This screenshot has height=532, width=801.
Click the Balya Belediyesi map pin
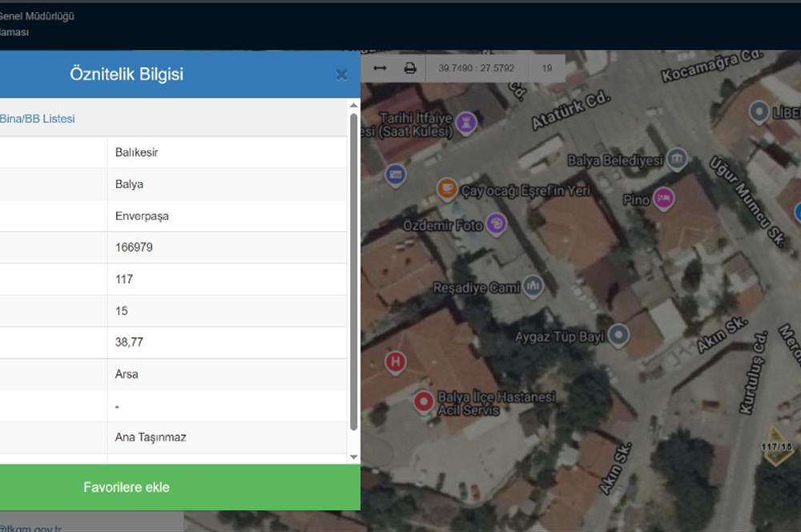(x=677, y=159)
